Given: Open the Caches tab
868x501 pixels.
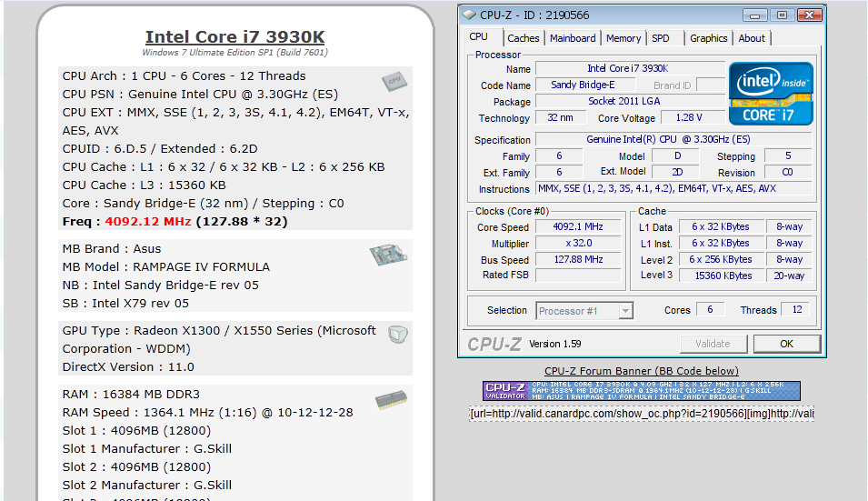Looking at the screenshot, I should point(524,38).
